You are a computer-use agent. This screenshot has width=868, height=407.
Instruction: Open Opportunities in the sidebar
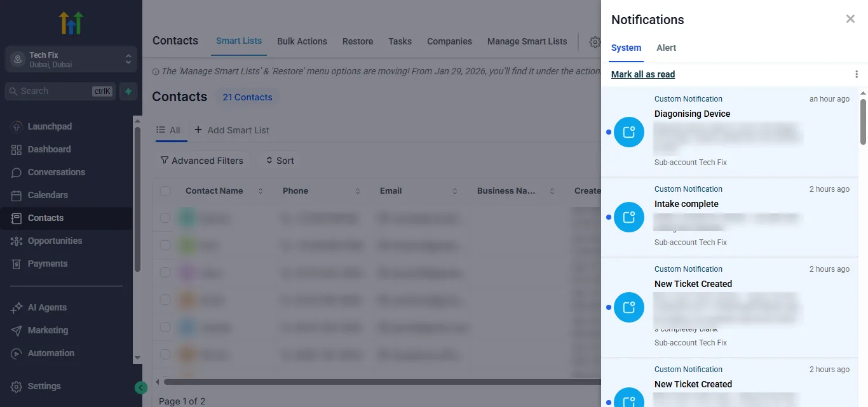[x=66, y=241]
